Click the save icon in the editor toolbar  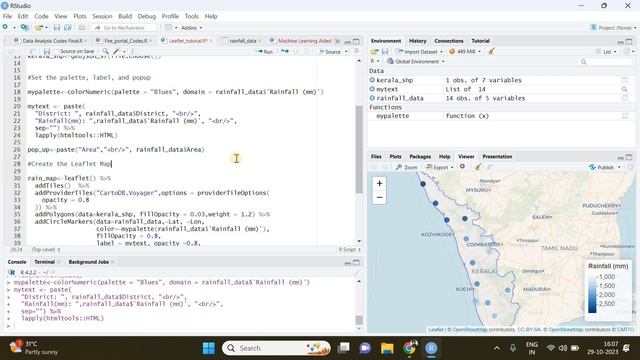[47, 51]
